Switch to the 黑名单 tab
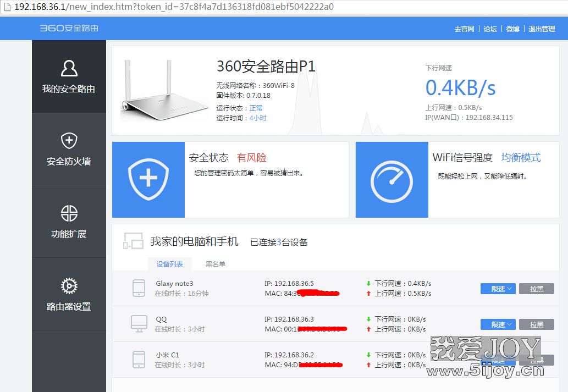 (x=216, y=264)
